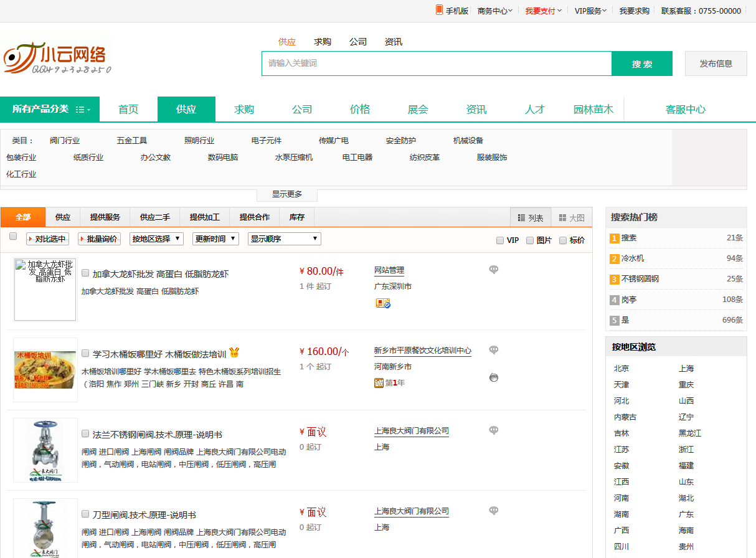Open the 求购 navigation tab
756x558 pixels.
[244, 110]
